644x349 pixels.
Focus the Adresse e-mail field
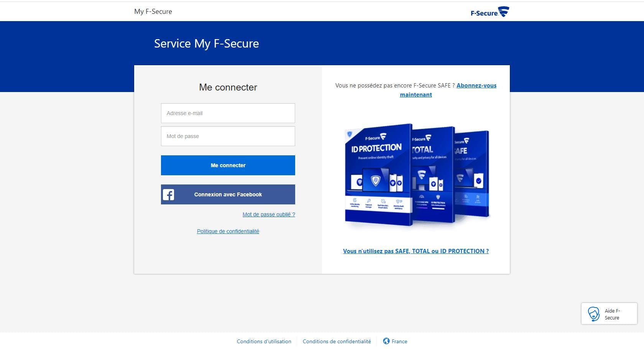(x=228, y=113)
